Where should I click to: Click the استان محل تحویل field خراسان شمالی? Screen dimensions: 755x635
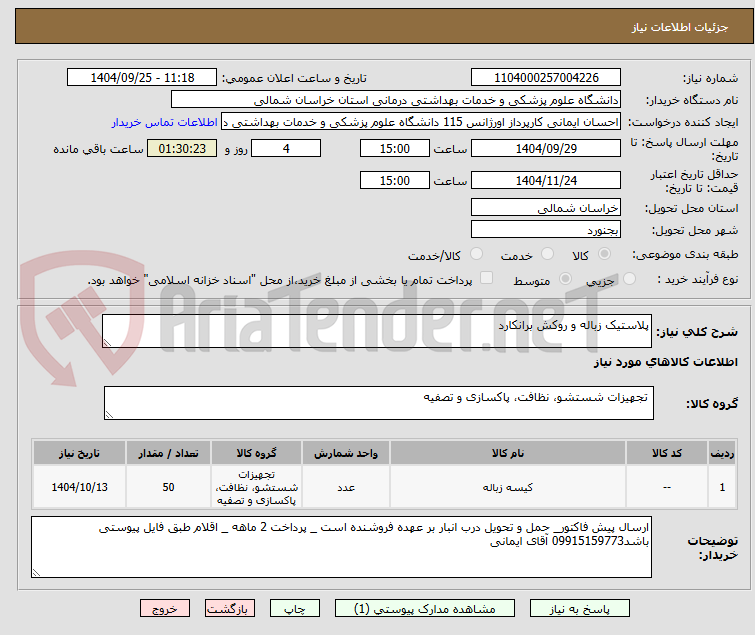[546, 207]
